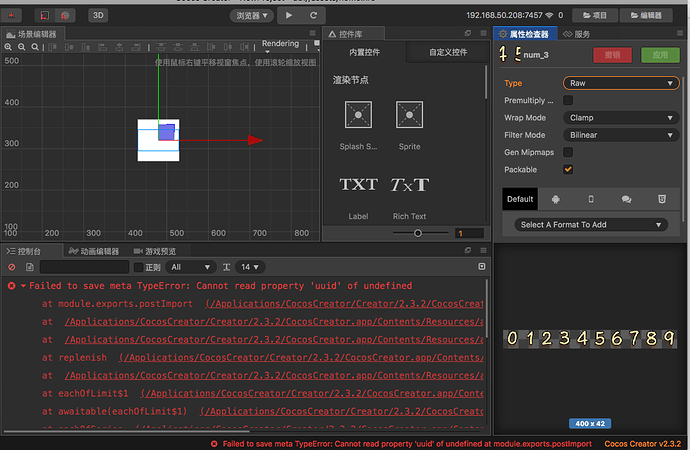Toggle the pivot position mode icon
Image resolution: width=690 pixels, height=450 pixels.
45,15
